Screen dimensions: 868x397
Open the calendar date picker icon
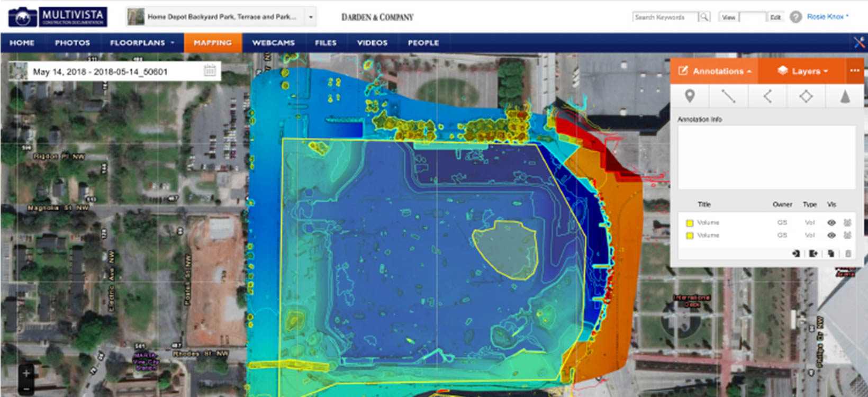pos(210,71)
